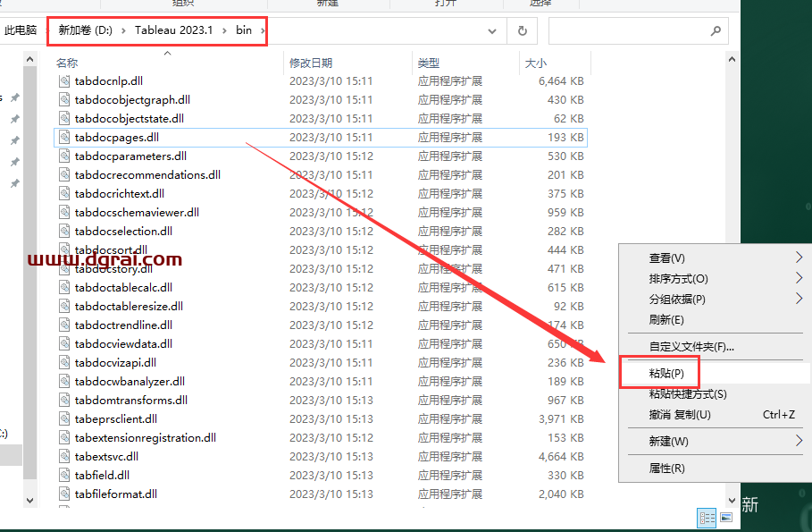
Task: Click the tabdocwbanalyzer.dll file icon
Action: point(64,381)
